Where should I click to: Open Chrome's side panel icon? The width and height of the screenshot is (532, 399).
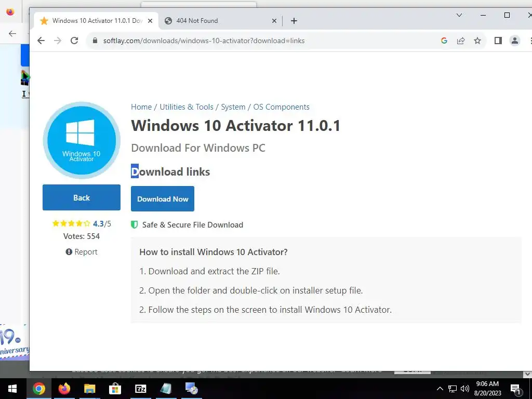tap(498, 41)
